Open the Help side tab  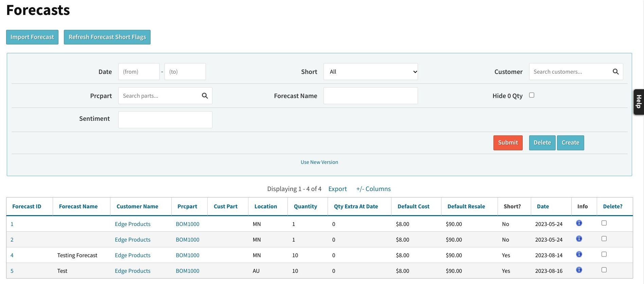coord(639,102)
